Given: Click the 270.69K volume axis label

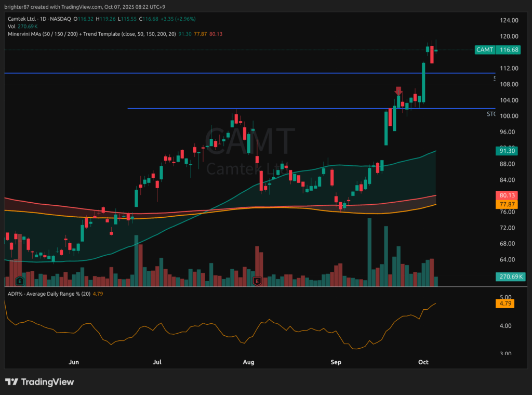Looking at the screenshot, I should pos(504,276).
